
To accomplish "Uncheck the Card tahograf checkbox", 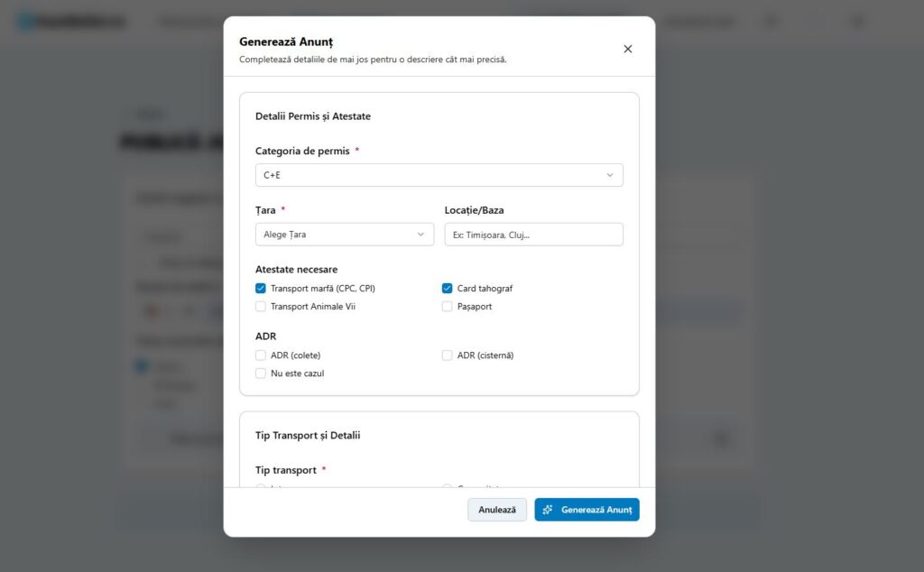I will pos(448,289).
